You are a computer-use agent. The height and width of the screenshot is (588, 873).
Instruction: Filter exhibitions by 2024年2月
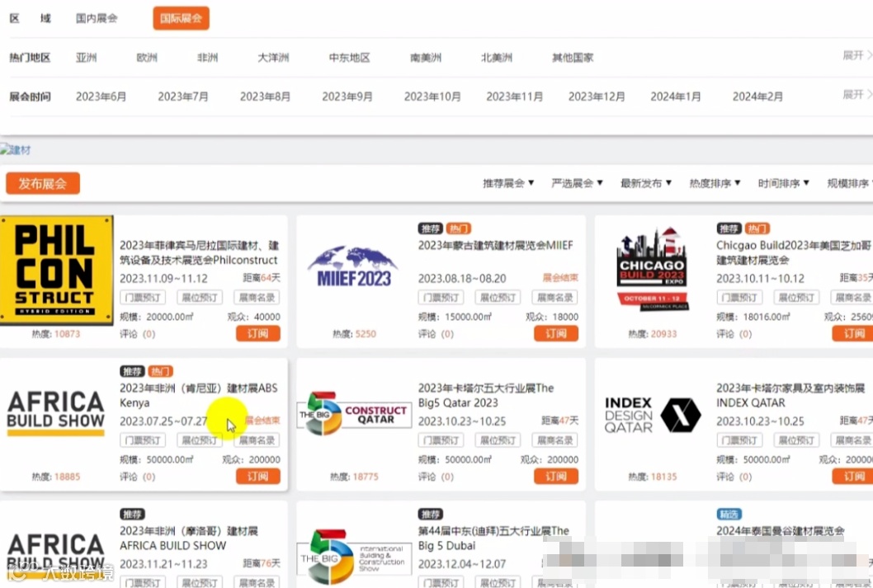pyautogui.click(x=757, y=96)
